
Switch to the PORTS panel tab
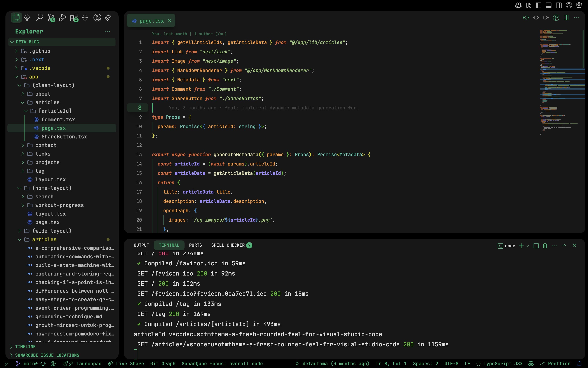click(x=195, y=245)
